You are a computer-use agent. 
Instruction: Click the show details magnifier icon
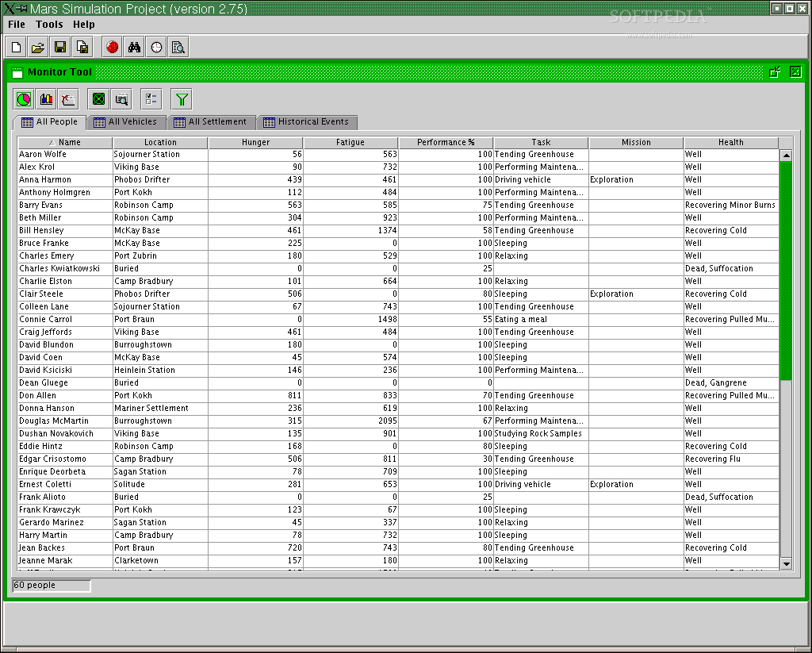121,99
